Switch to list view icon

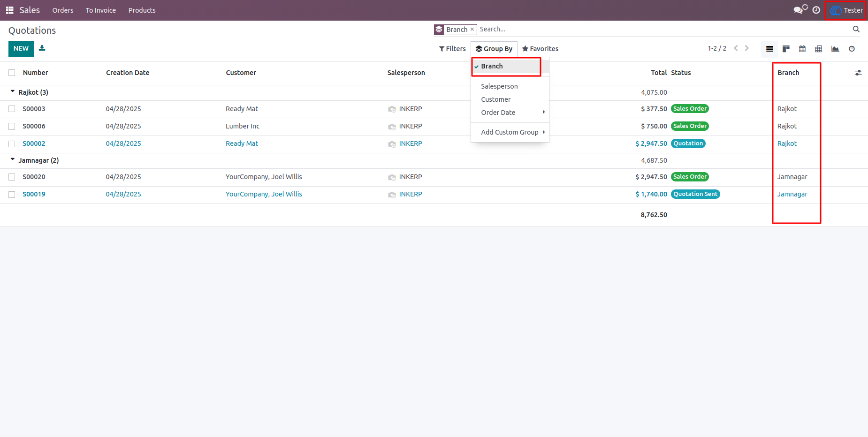[769, 49]
